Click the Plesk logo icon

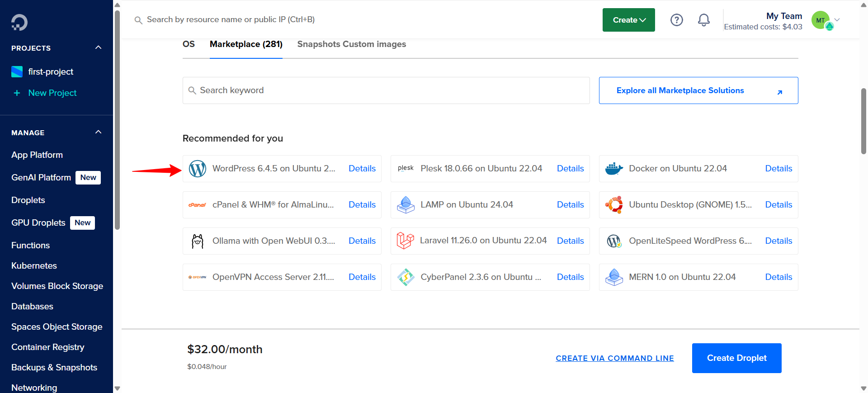[x=406, y=168]
